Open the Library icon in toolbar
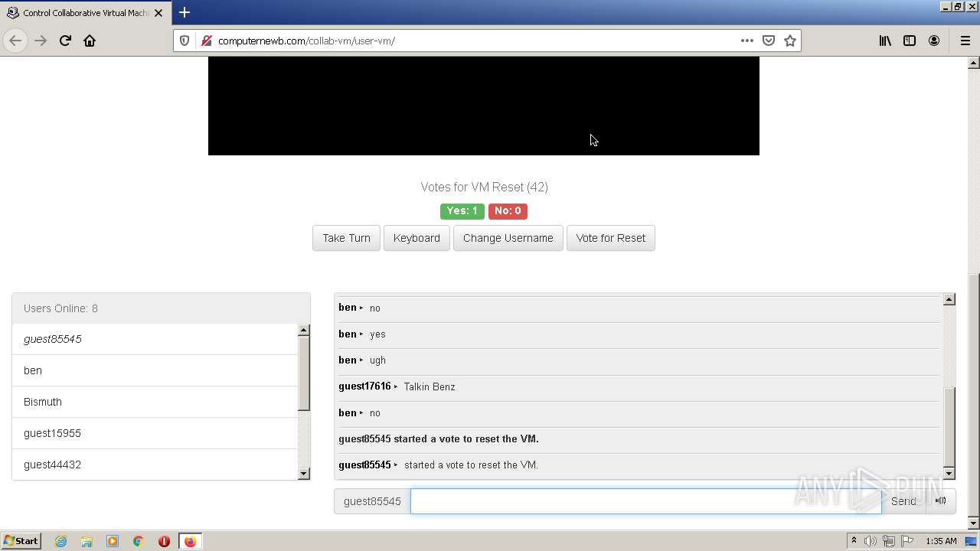The width and height of the screenshot is (980, 551). 885,41
